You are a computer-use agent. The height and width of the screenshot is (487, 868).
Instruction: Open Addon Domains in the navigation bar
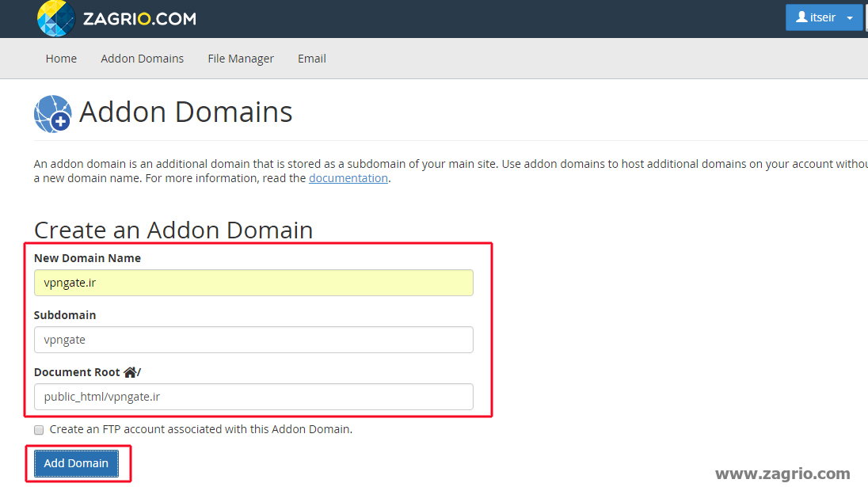click(x=143, y=59)
